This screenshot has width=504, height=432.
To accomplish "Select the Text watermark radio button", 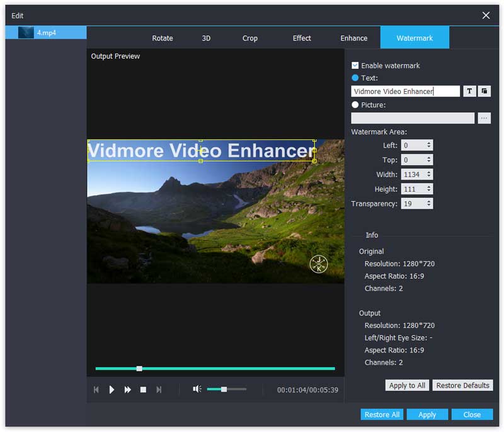I will (x=355, y=78).
